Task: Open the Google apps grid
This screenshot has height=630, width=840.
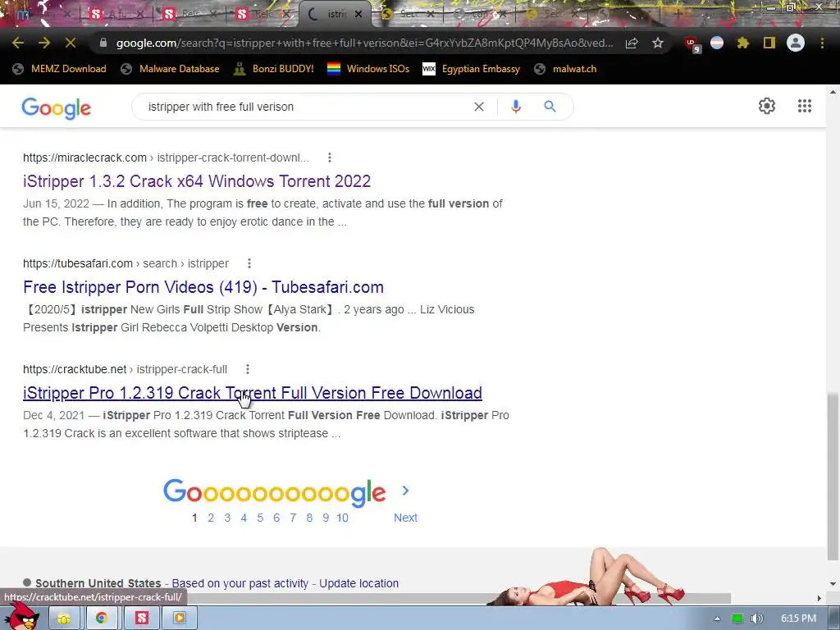Action: point(804,106)
